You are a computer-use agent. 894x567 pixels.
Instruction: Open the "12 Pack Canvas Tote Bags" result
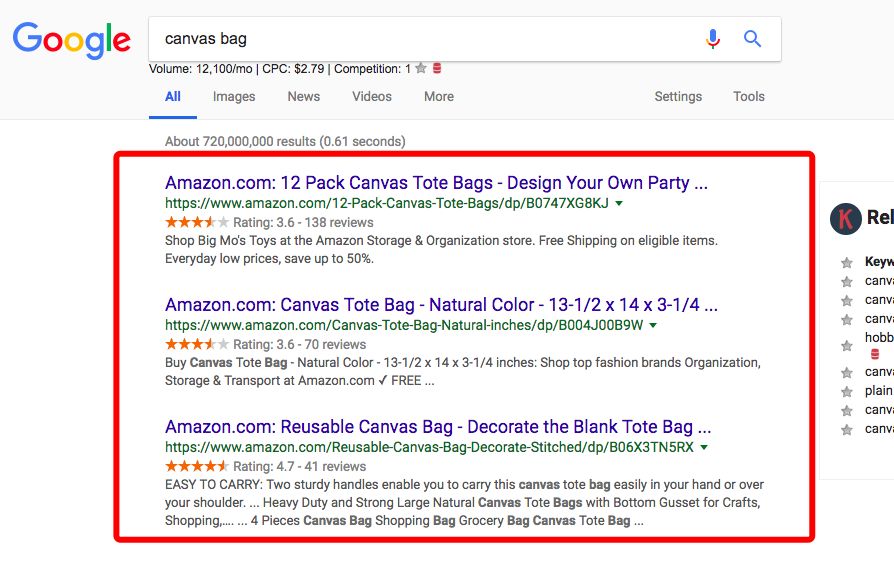tap(436, 183)
